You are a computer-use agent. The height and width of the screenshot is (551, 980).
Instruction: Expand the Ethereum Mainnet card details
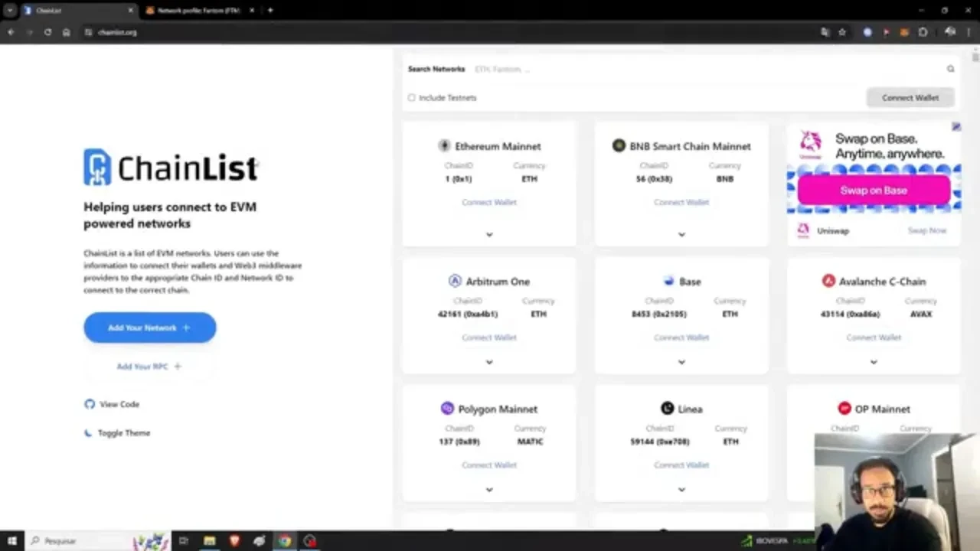489,234
